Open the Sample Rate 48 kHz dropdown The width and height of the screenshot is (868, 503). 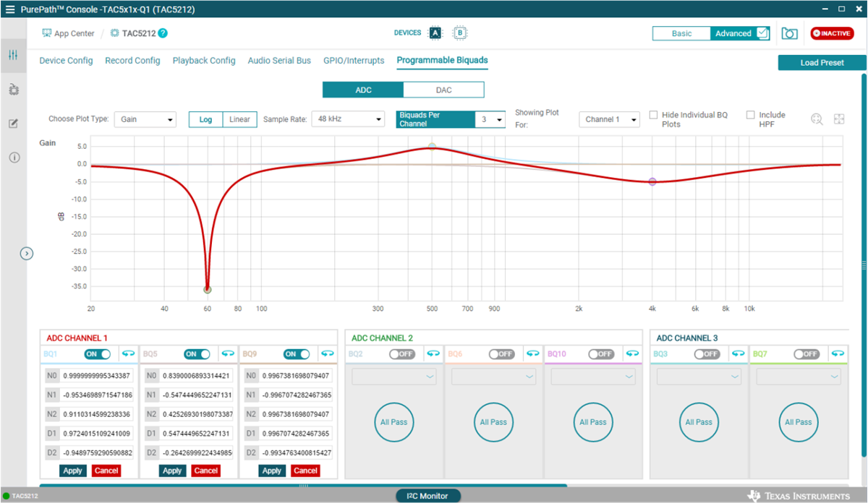coord(348,119)
